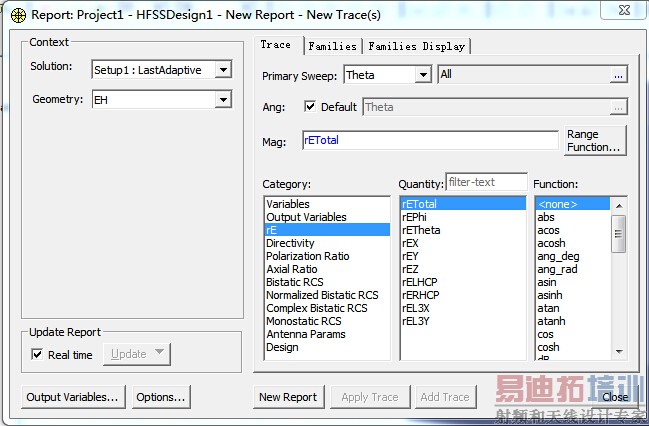Select acosh in the Function list
Image resolution: width=649 pixels, height=426 pixels.
pyautogui.click(x=573, y=243)
